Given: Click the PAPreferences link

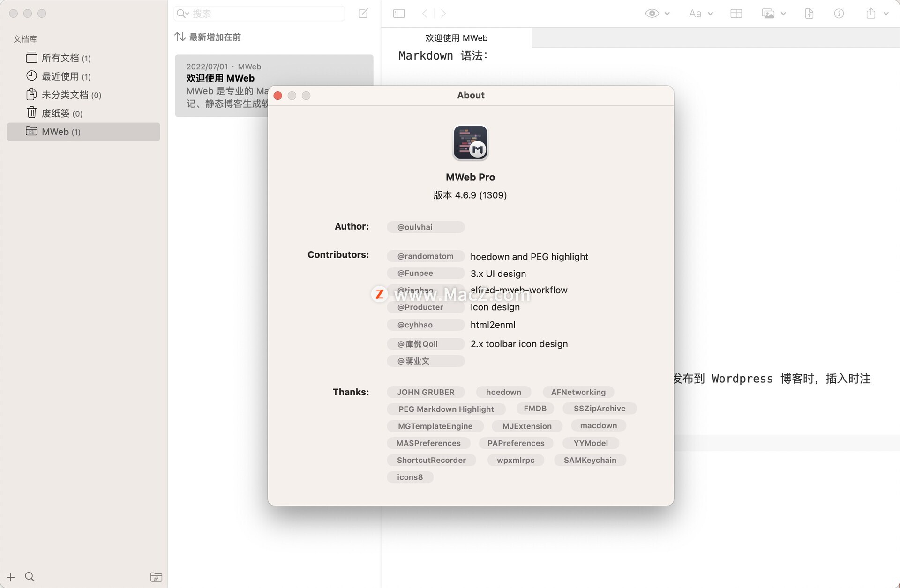Looking at the screenshot, I should [516, 443].
